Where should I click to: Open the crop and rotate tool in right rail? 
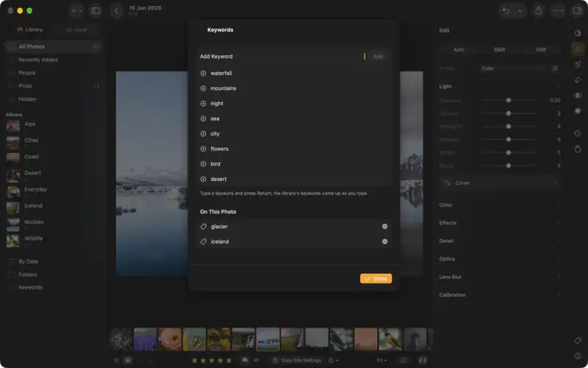578,64
